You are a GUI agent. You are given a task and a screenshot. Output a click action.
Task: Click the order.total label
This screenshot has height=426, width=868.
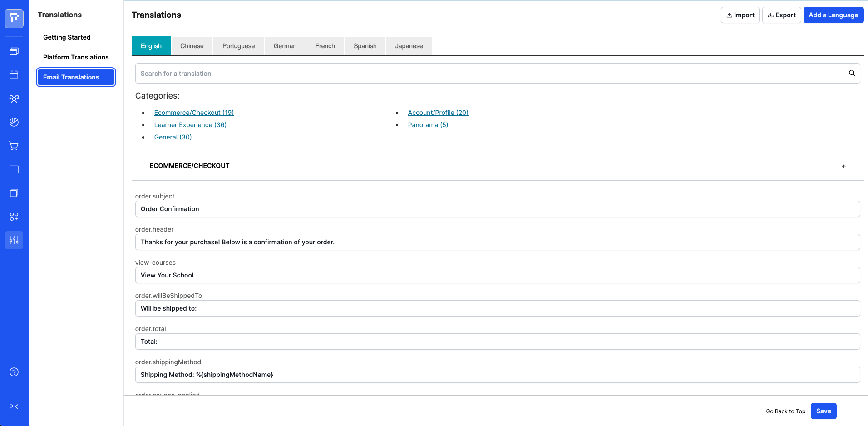[x=151, y=329]
